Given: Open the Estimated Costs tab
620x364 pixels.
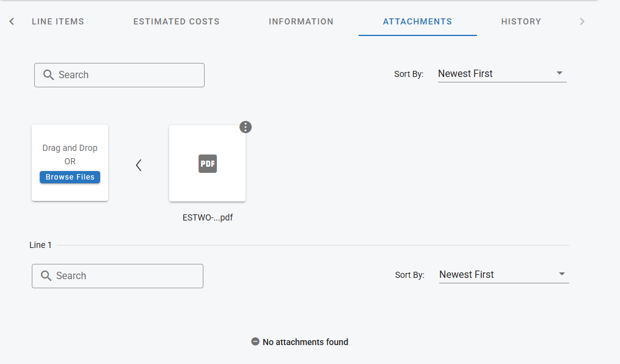Looking at the screenshot, I should (x=177, y=21).
